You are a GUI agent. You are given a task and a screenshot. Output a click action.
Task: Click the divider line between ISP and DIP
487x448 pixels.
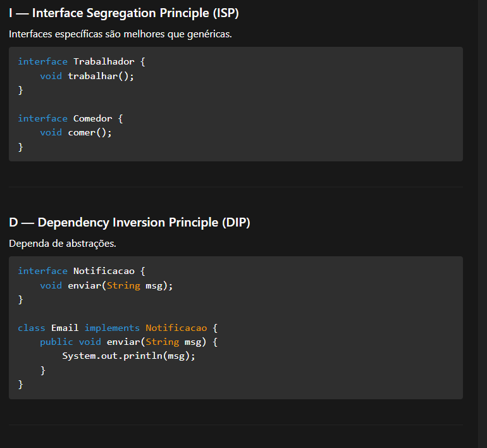[235, 187]
